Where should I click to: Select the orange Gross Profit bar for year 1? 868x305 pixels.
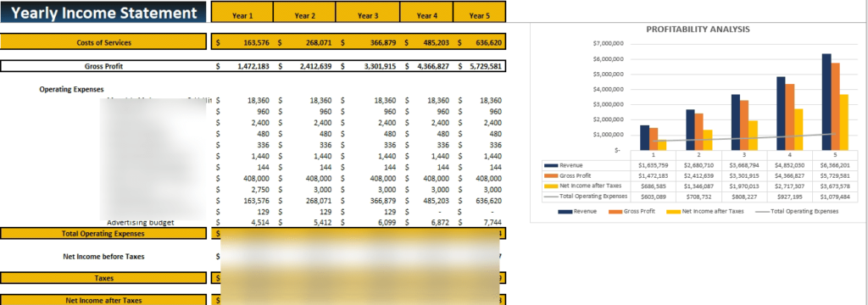click(654, 138)
